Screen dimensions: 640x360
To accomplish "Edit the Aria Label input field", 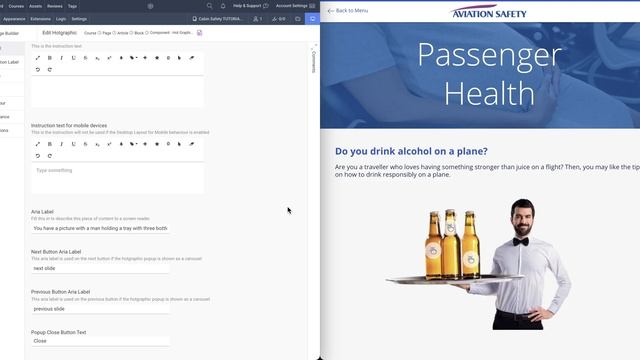I will [100, 228].
